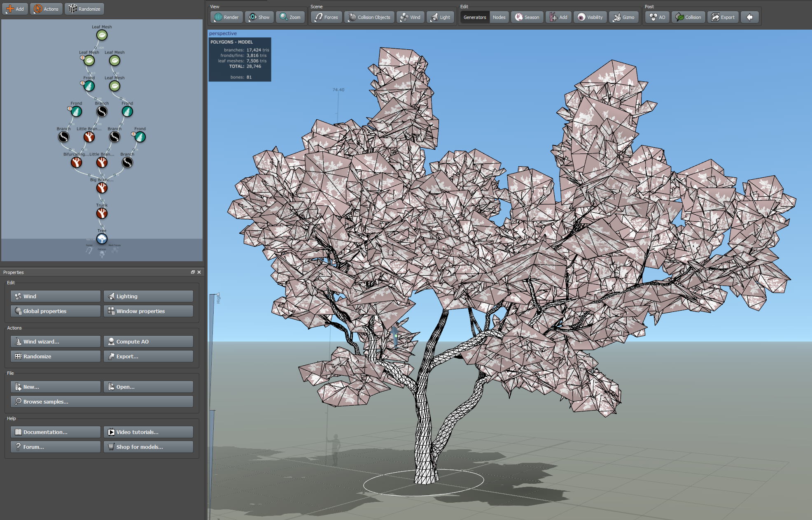Select the Trunk generator node icon
812x520 pixels.
point(102,213)
